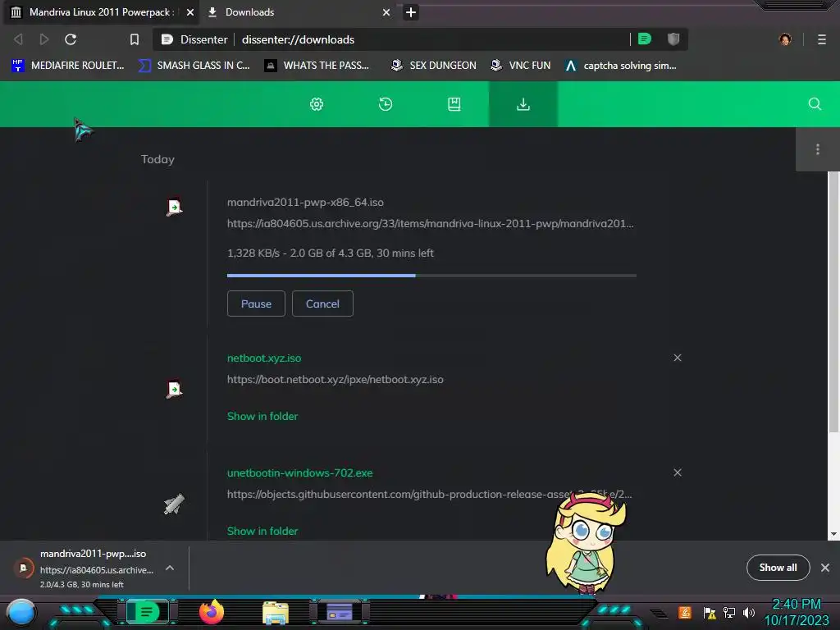Screen dimensions: 840x630
Task: Click Show all downloads button
Action: coord(778,568)
